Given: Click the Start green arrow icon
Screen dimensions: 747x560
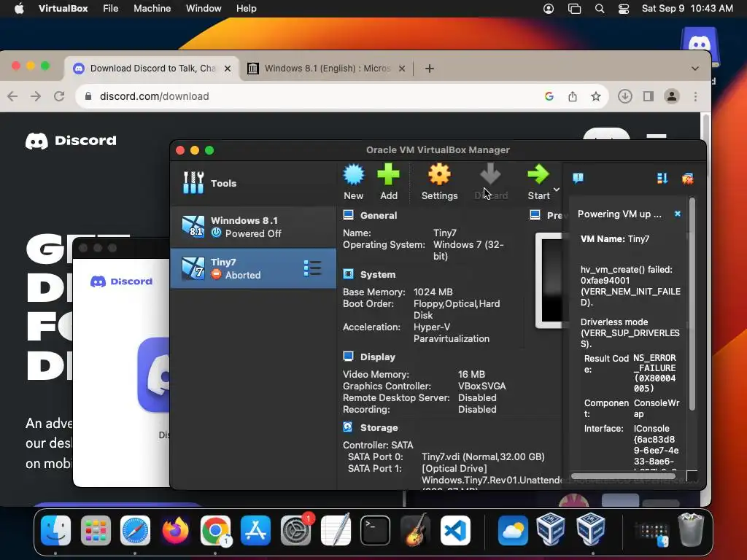Looking at the screenshot, I should (538, 174).
